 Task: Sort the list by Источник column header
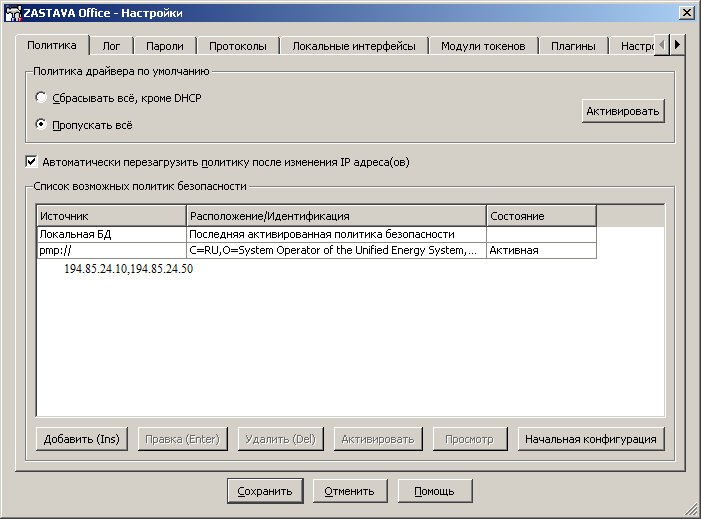click(111, 216)
